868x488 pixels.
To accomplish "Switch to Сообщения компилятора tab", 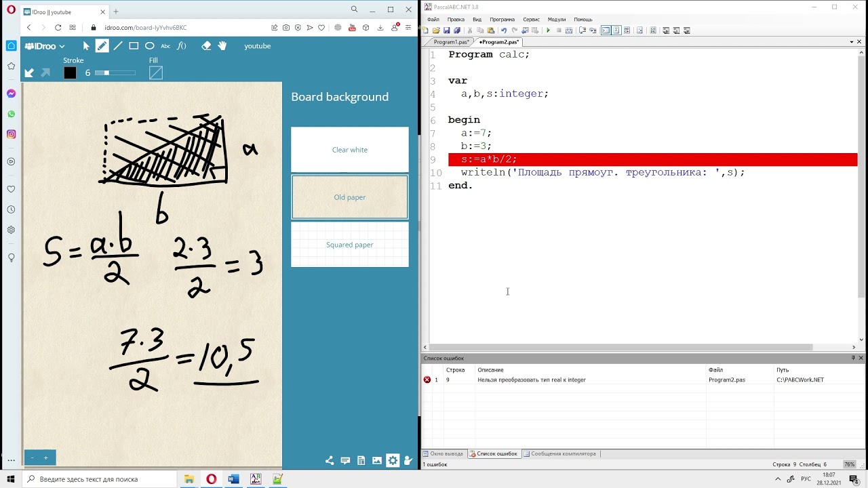I will click(x=559, y=454).
